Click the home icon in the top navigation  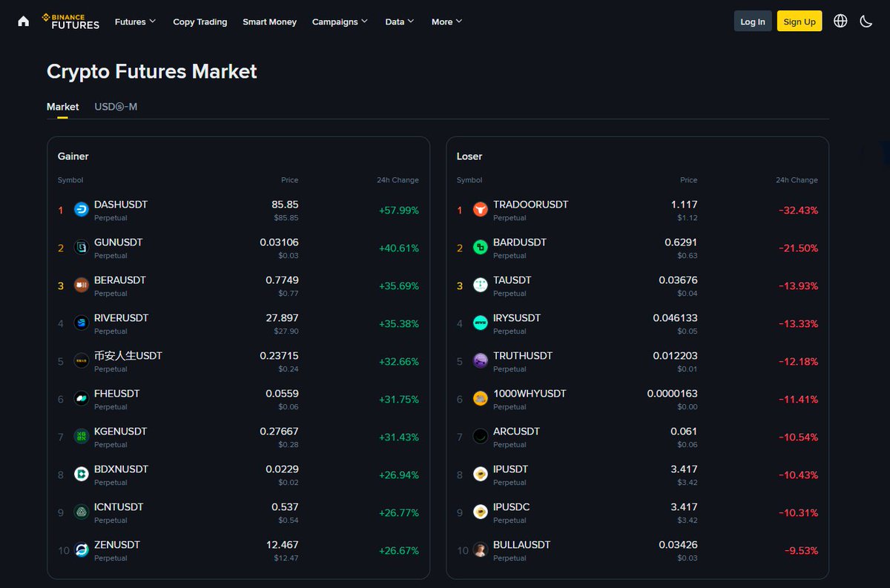click(x=23, y=21)
